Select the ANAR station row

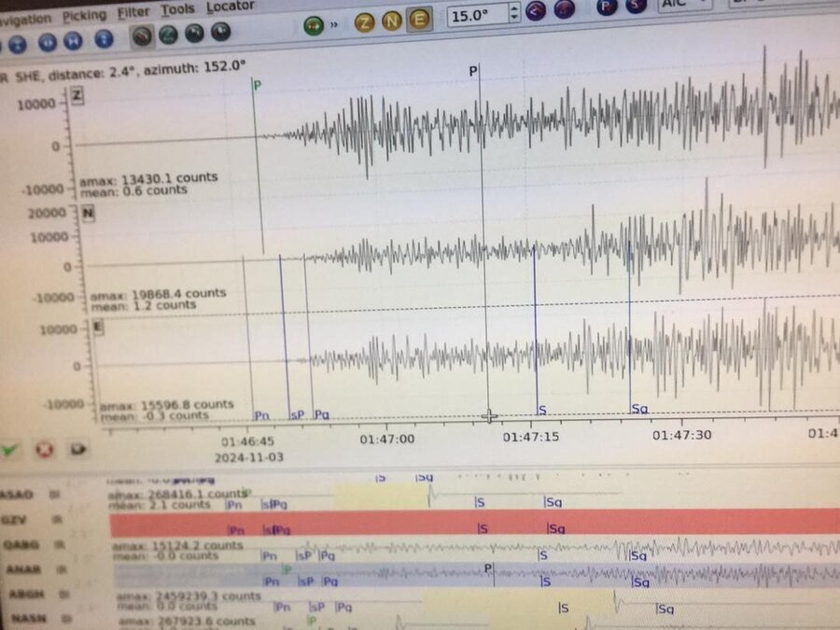[x=23, y=568]
